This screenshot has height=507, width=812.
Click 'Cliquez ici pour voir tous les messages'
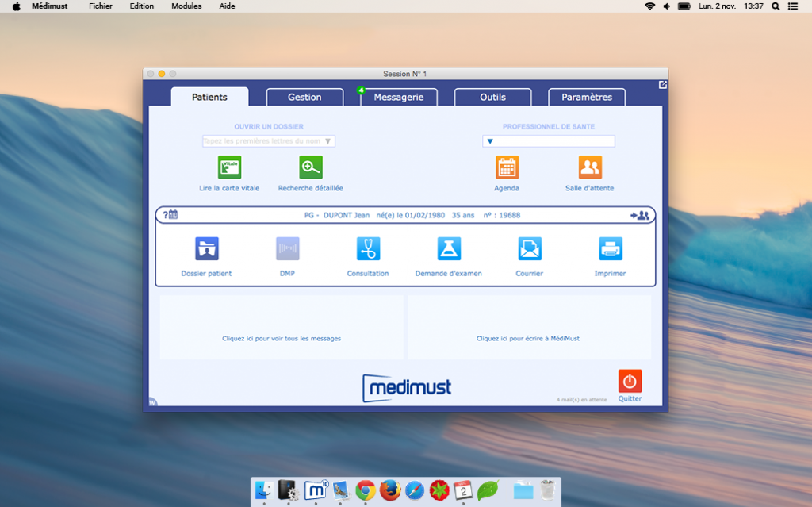click(x=282, y=339)
